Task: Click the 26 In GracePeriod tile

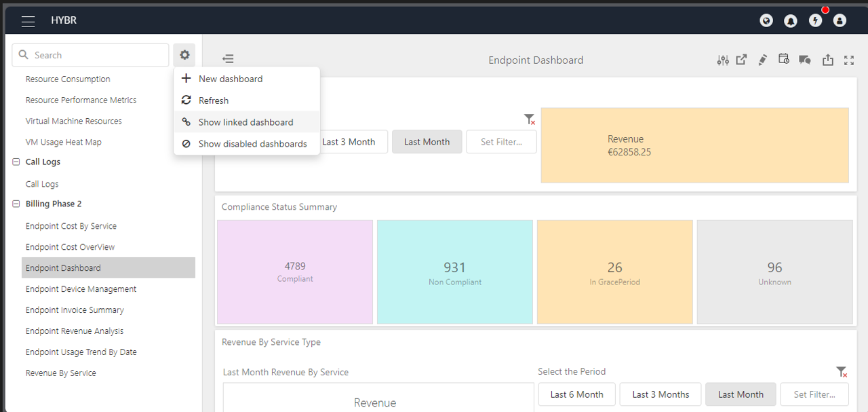Action: coord(615,271)
